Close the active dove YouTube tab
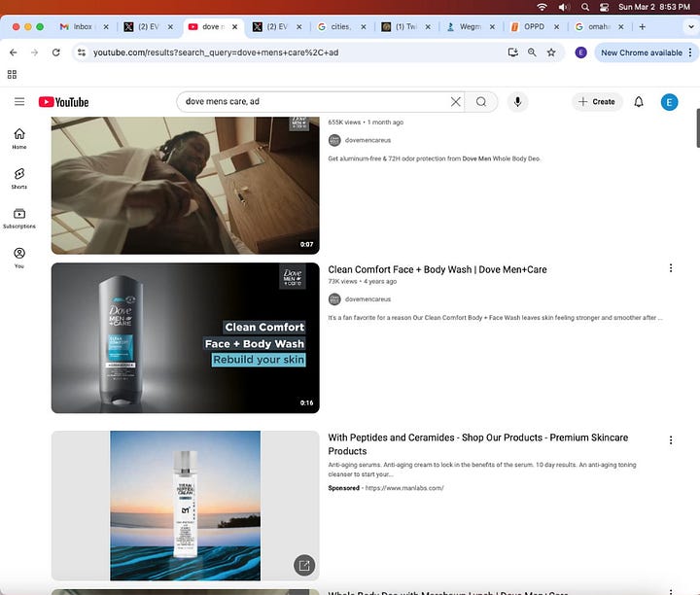This screenshot has width=700, height=595. tap(235, 27)
